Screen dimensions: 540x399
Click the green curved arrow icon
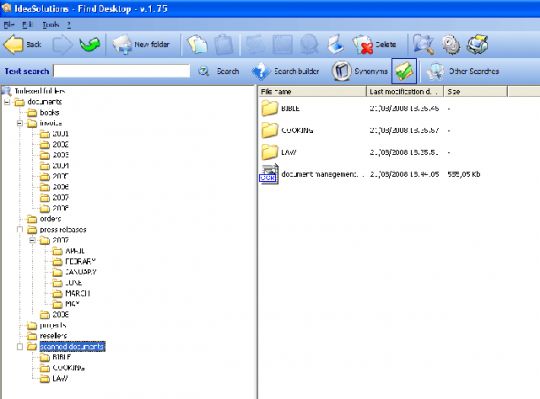(x=90, y=44)
